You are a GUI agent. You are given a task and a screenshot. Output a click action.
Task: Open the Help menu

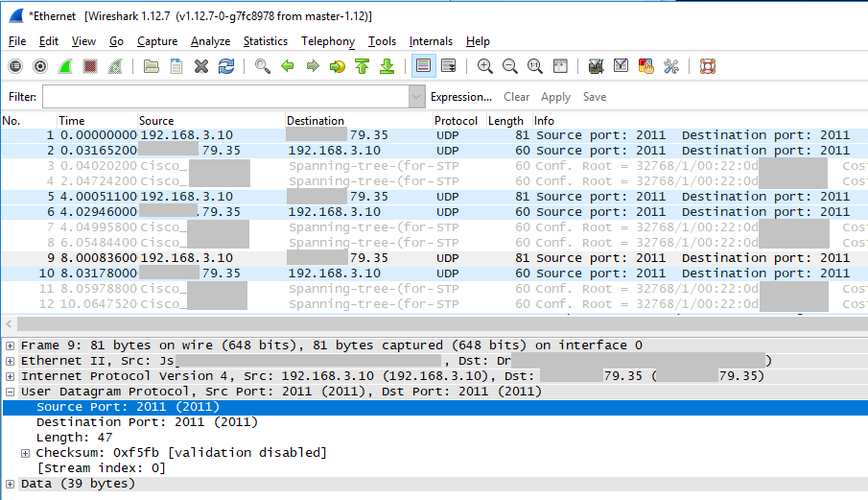[x=478, y=41]
